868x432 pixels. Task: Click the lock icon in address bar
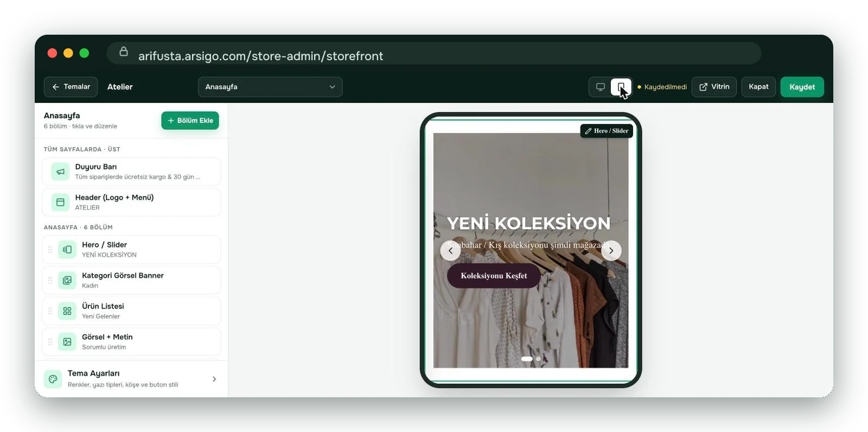coord(124,52)
